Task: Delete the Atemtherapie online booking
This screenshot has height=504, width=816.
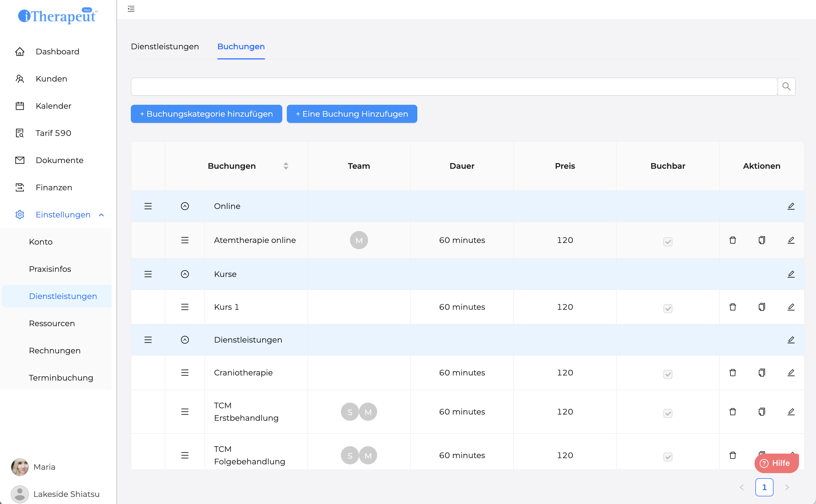Action: coord(732,240)
